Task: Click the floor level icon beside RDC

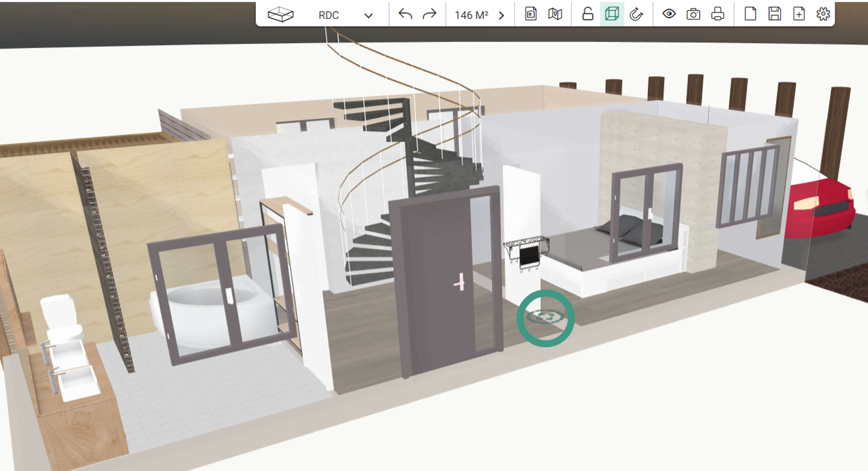Action: [281, 15]
